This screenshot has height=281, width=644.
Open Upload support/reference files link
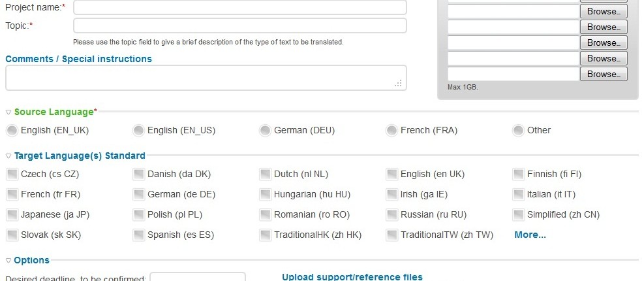(352, 277)
